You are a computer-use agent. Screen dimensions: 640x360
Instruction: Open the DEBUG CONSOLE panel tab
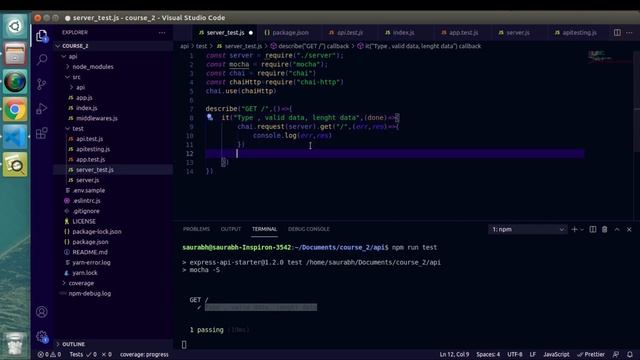click(309, 229)
